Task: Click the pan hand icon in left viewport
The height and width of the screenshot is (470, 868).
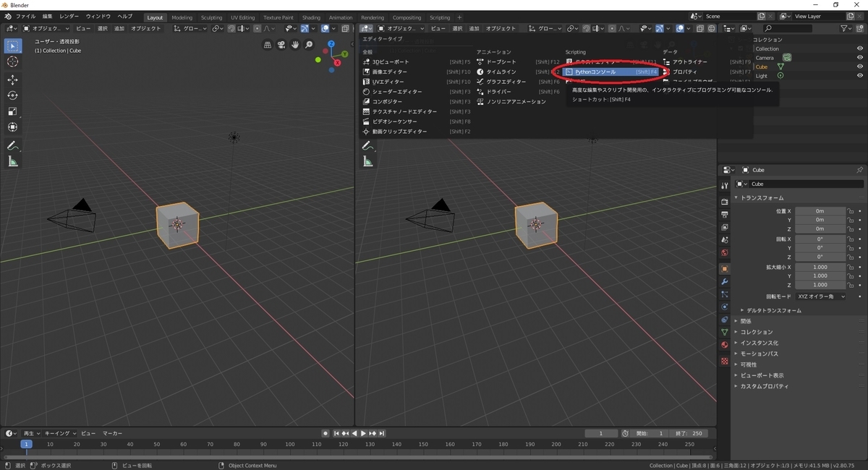Action: coord(295,45)
